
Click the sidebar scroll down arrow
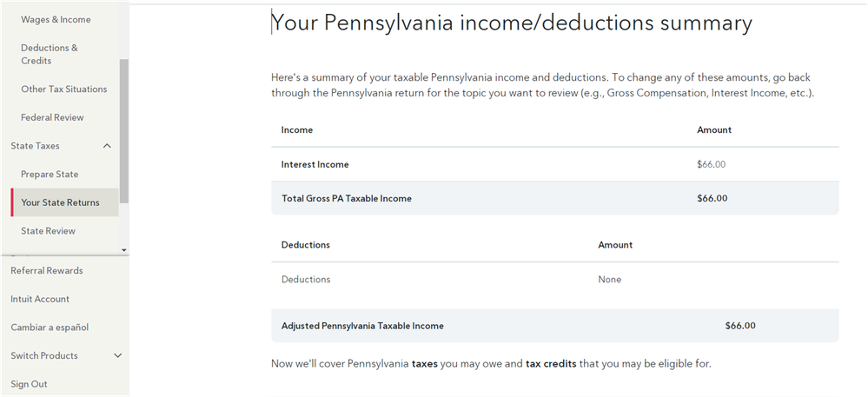tap(124, 250)
